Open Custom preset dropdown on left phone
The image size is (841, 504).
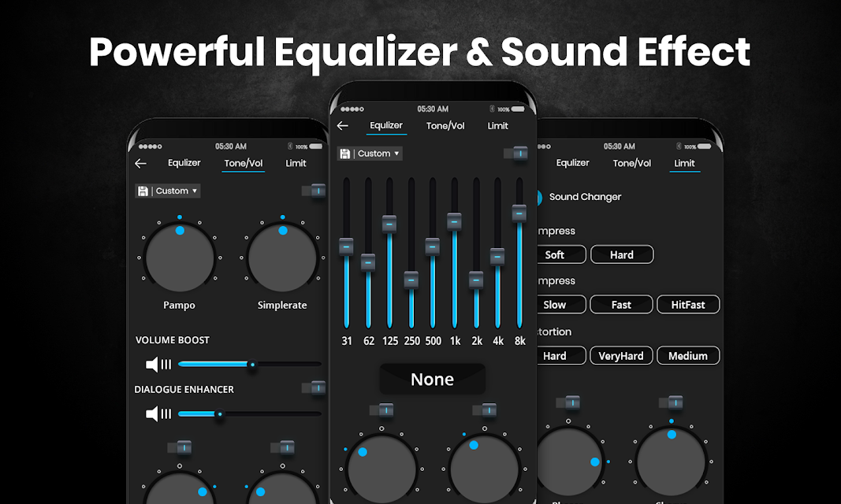pyautogui.click(x=168, y=191)
